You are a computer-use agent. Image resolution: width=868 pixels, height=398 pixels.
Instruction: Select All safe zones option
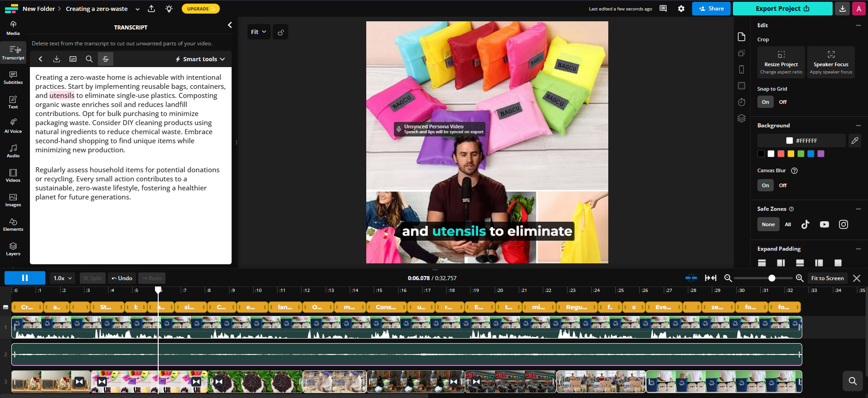click(788, 224)
